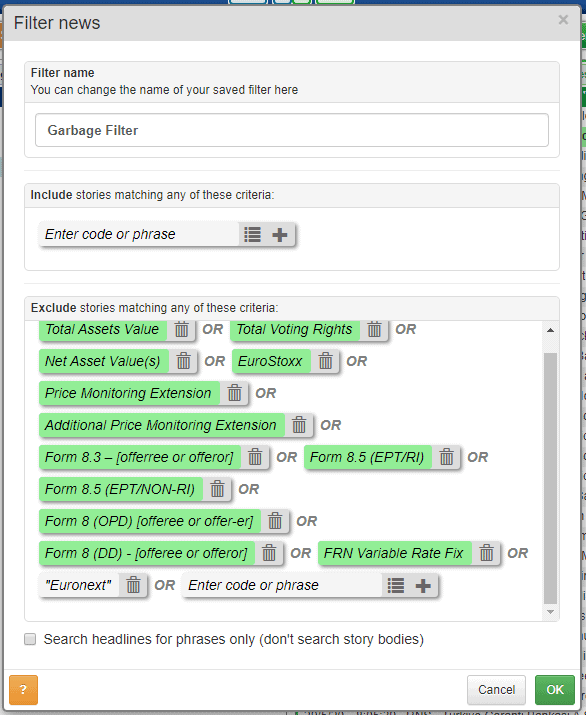586x715 pixels.
Task: Delete Price Monitoring Extension criterion
Action: (234, 393)
